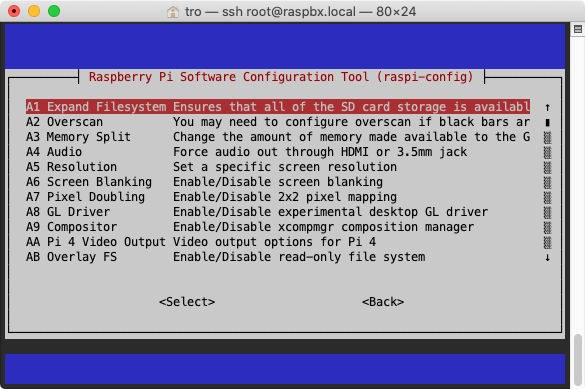Image resolution: width=585 pixels, height=389 pixels.
Task: Click the home folder icon in title bar
Action: 173,12
